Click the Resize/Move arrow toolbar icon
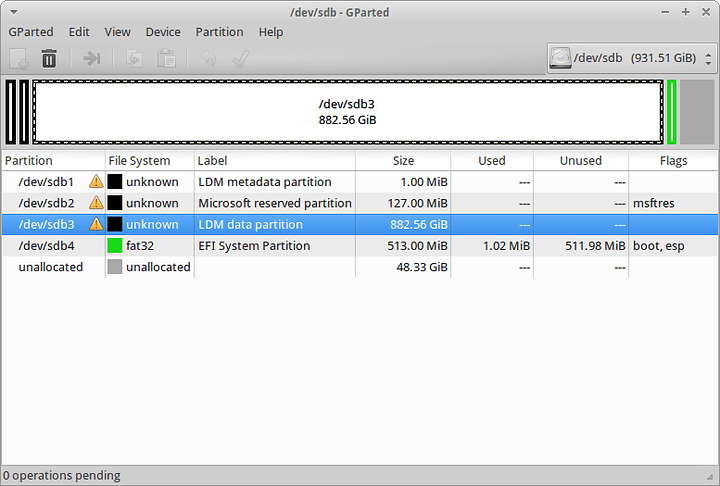The width and height of the screenshot is (720, 486). click(x=92, y=58)
